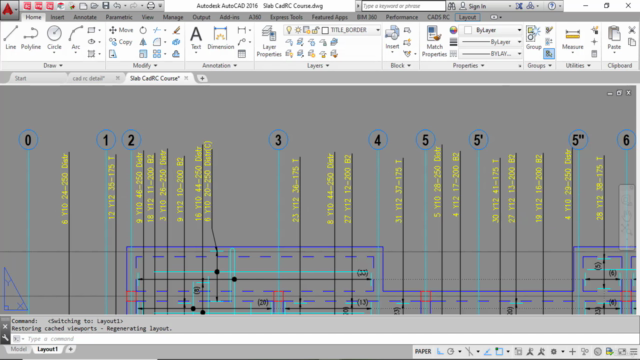The height and width of the screenshot is (360, 640).
Task: Click the Plot printer icon
Action: [151, 6]
